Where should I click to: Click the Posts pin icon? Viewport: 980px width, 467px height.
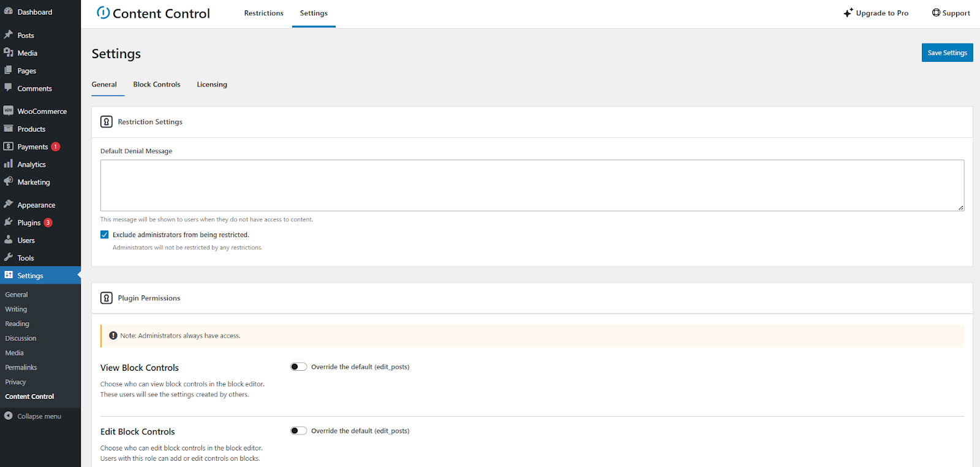coord(8,35)
